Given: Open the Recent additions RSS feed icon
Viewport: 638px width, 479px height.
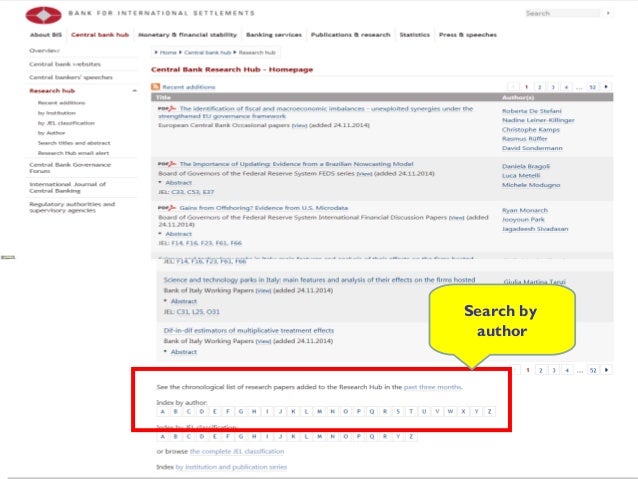Looking at the screenshot, I should (x=155, y=87).
